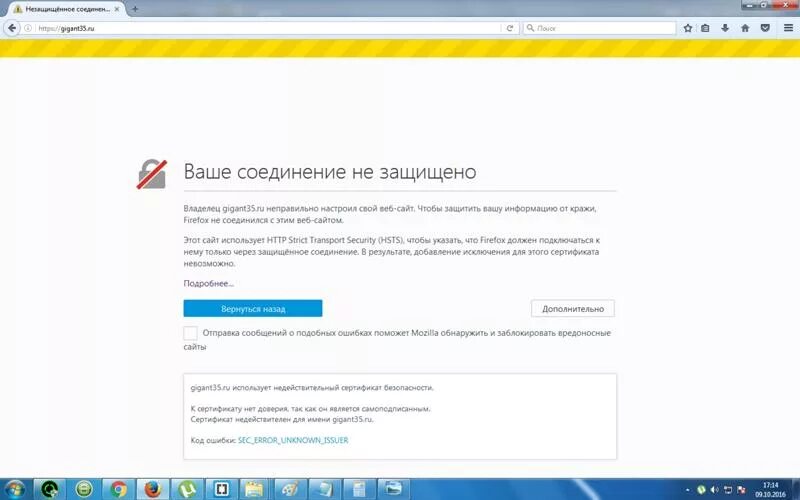Viewport: 800px width, 500px height.
Task: Click text about самоподписанным certificate
Action: pyautogui.click(x=311, y=409)
